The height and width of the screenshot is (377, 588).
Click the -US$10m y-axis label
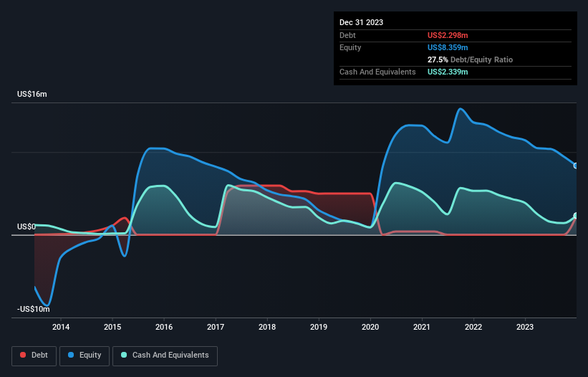(34, 309)
